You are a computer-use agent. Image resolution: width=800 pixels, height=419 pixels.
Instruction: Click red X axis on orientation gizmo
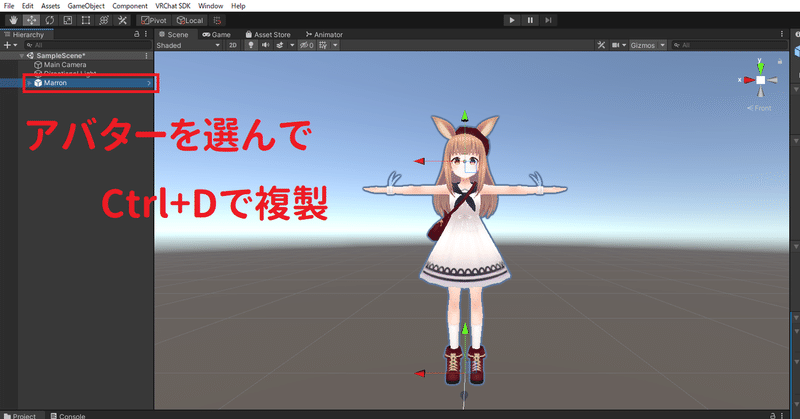pyautogui.click(x=748, y=80)
